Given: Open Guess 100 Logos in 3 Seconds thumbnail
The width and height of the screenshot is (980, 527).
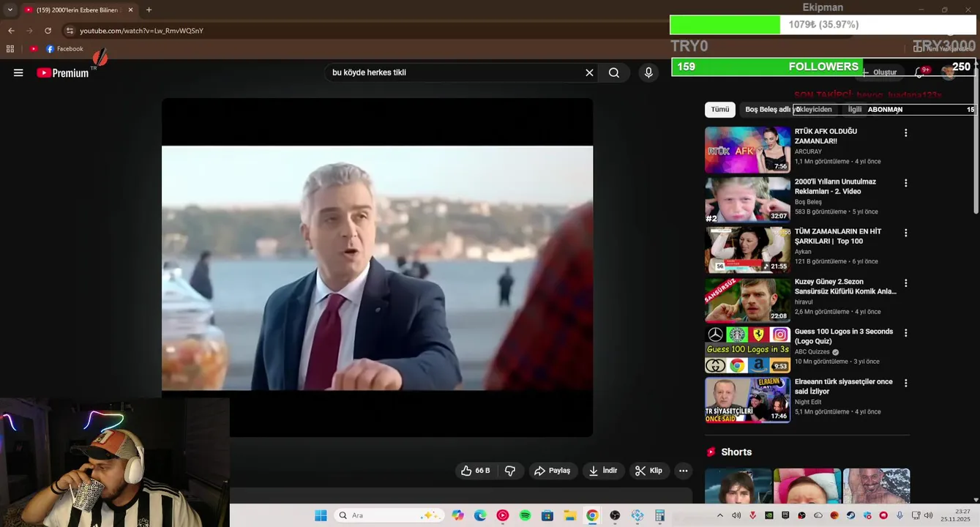Looking at the screenshot, I should pyautogui.click(x=747, y=350).
